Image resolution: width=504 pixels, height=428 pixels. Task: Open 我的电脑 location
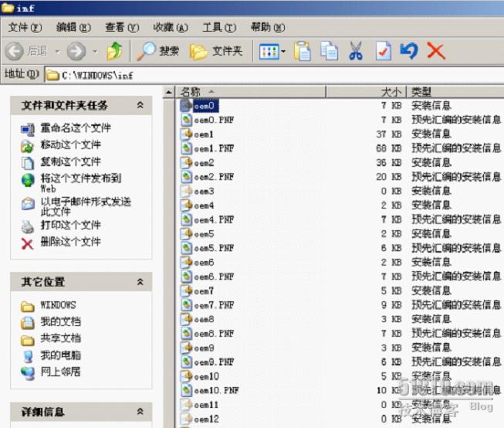pyautogui.click(x=61, y=355)
